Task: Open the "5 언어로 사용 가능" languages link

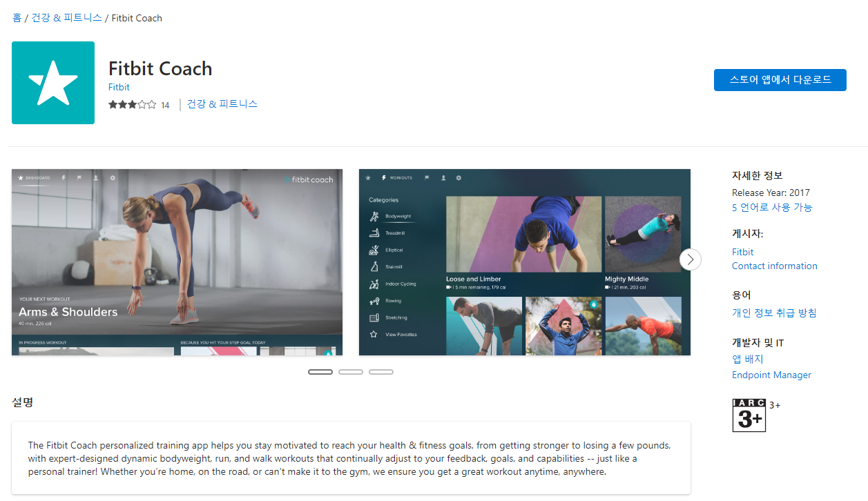Action: [771, 207]
